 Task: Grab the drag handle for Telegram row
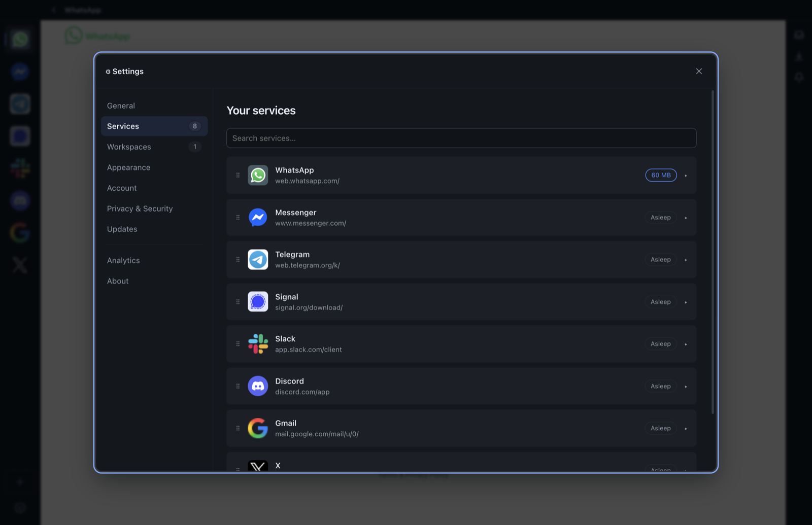238,259
